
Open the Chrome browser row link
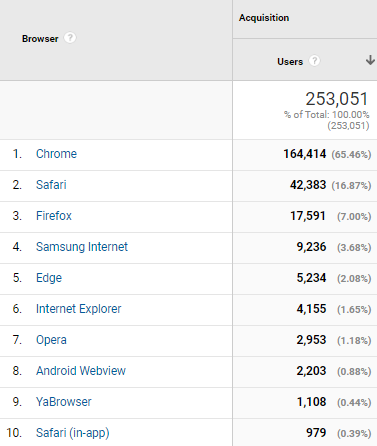(56, 154)
